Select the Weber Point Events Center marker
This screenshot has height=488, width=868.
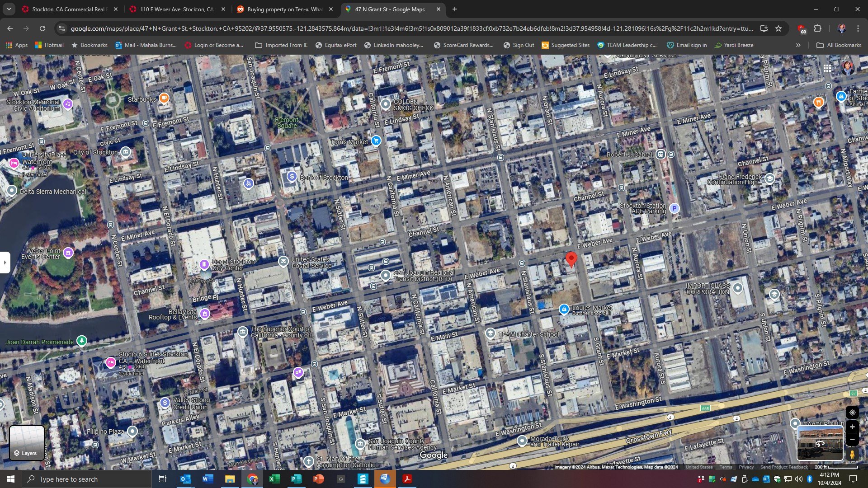tap(68, 253)
